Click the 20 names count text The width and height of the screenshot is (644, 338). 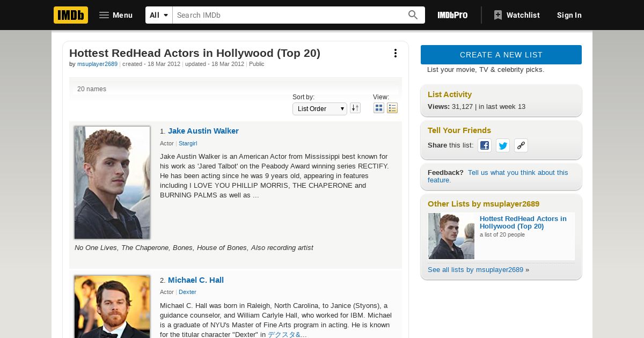pos(92,89)
